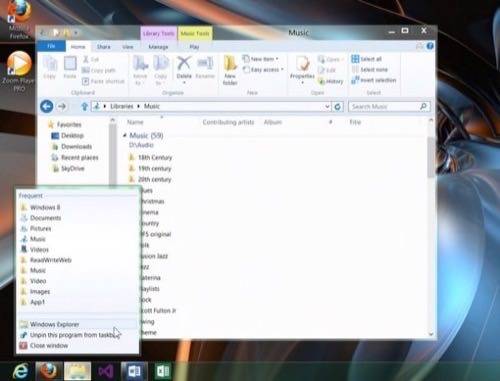This screenshot has height=381, width=500.
Task: Open the File tab
Action: pyautogui.click(x=51, y=46)
